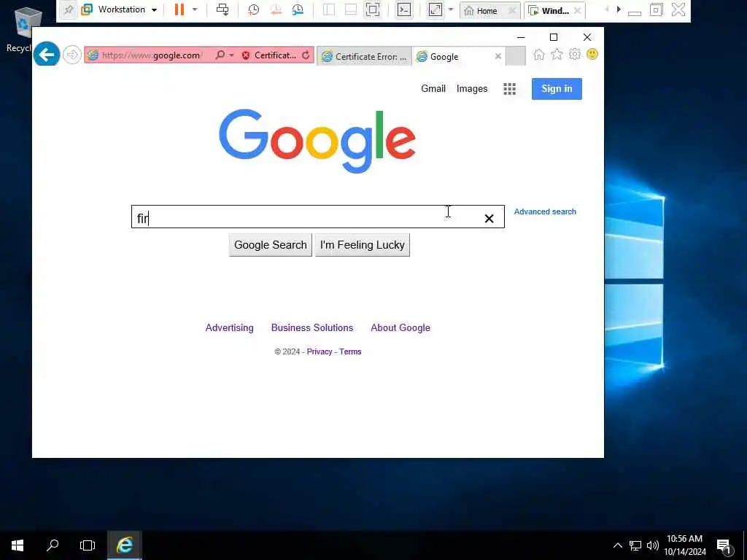The height and width of the screenshot is (560, 747).
Task: Open the Terms link
Action: [x=350, y=351]
